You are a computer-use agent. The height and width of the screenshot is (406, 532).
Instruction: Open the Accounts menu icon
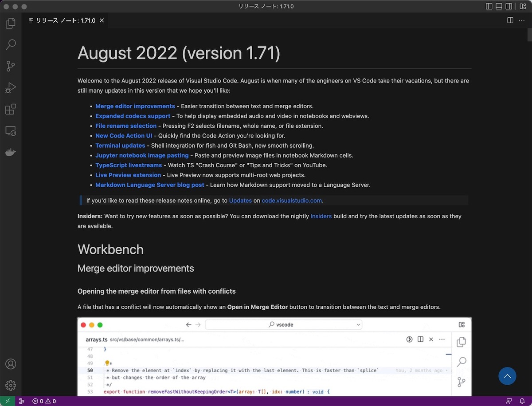[x=11, y=364]
